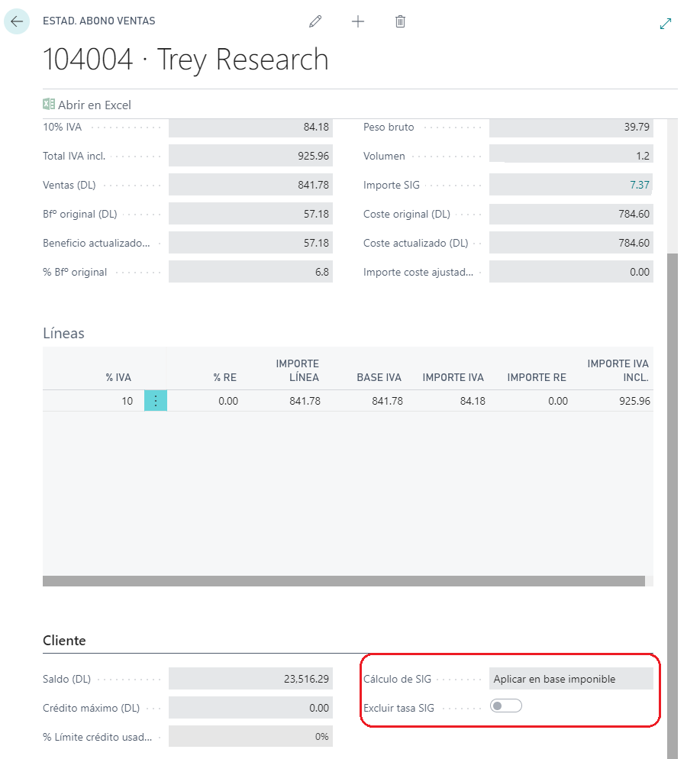Click the Líneas horizontal scrollbar
The image size is (700, 759).
point(344,581)
